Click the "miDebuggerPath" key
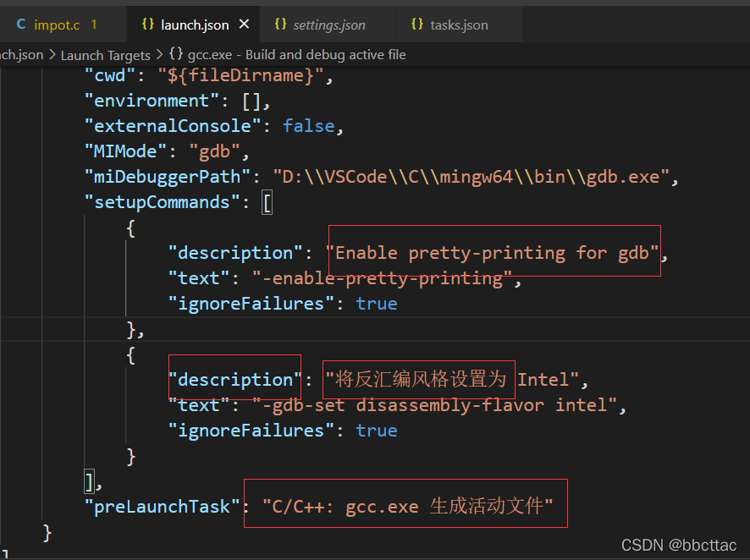This screenshot has height=560, width=750. click(168, 177)
